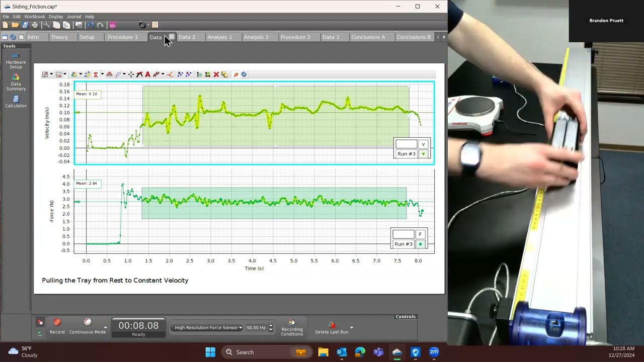The width and height of the screenshot is (644, 362).
Task: Toggle the pin toolbar icon in graph toolbar
Action: [x=235, y=74]
